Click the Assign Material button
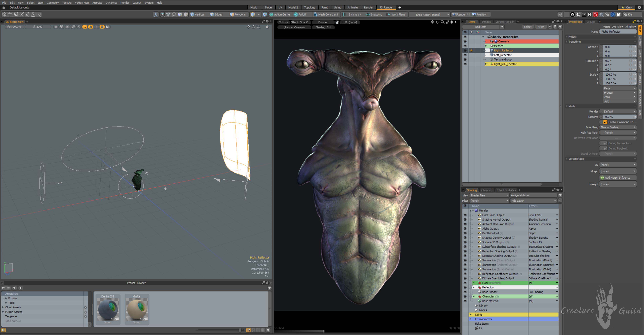This screenshot has width=644, height=335. coord(534,195)
